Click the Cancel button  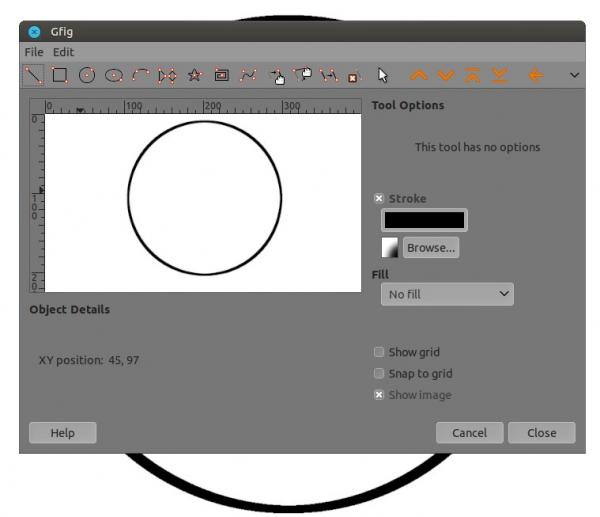click(x=470, y=433)
